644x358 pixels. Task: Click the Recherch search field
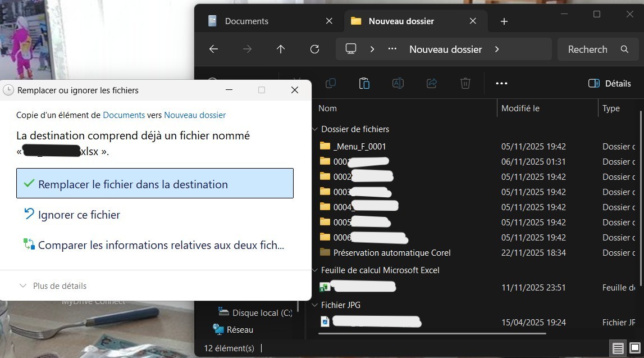click(x=587, y=49)
